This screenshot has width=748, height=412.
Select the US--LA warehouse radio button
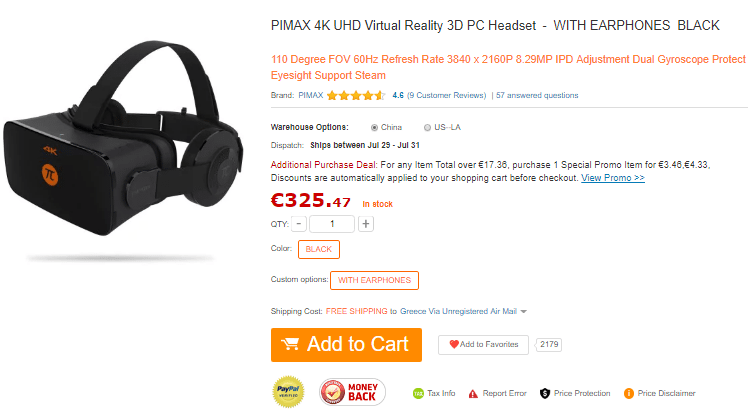click(x=427, y=127)
